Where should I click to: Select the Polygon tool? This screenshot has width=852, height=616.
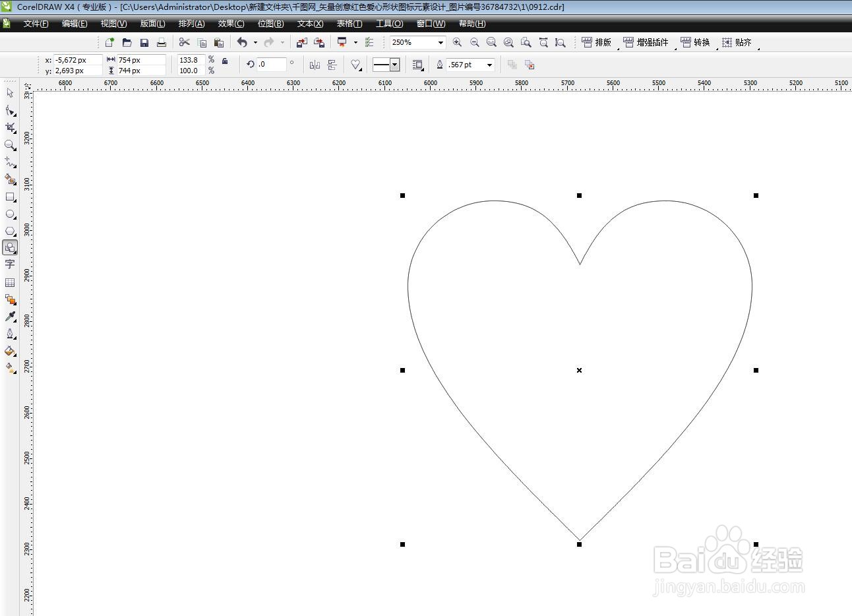[10, 231]
